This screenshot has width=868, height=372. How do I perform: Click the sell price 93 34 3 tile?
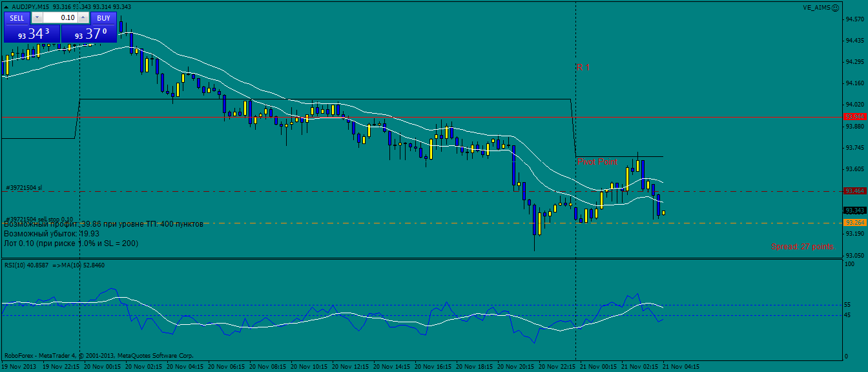[32, 34]
